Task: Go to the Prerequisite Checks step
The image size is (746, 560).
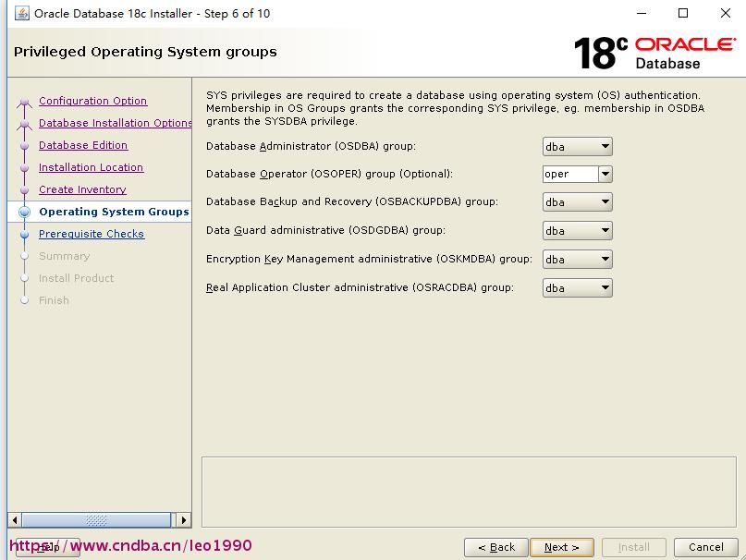Action: point(92,234)
